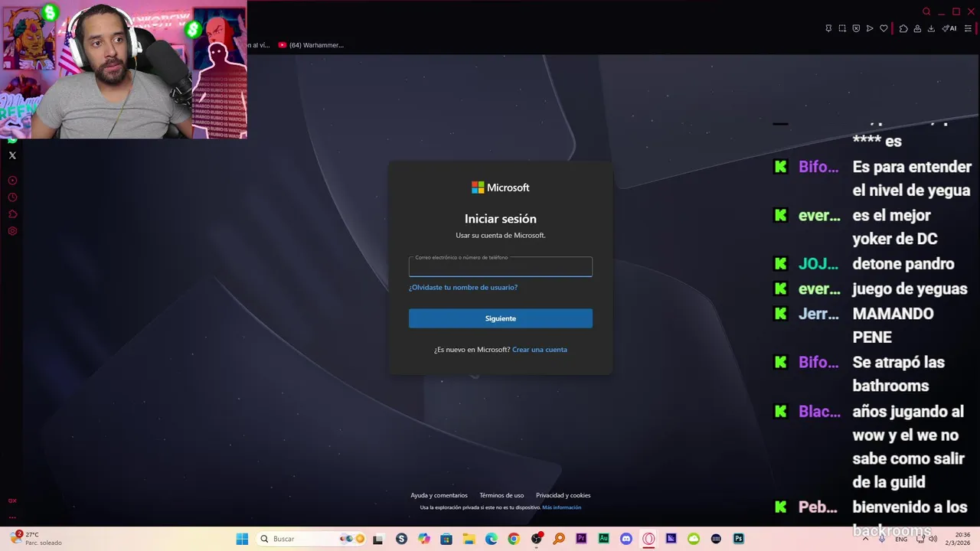
Task: Open Microsoft Edge from the taskbar
Action: pos(492,539)
